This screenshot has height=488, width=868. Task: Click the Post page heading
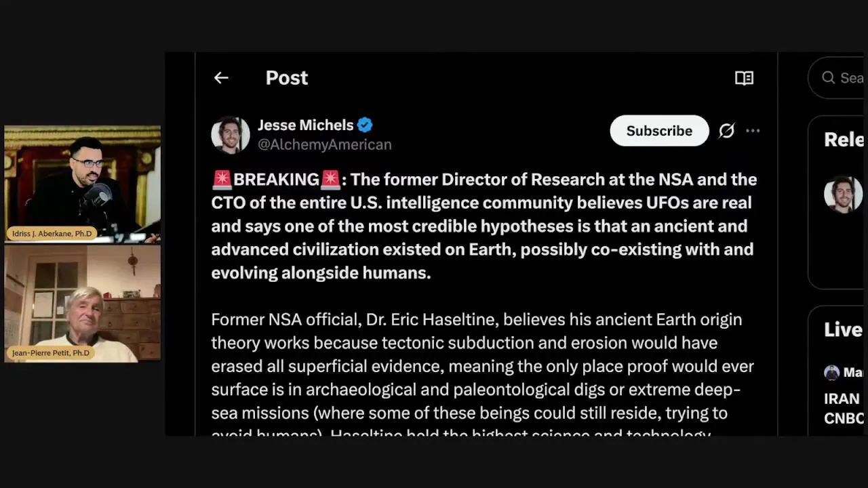(x=286, y=78)
